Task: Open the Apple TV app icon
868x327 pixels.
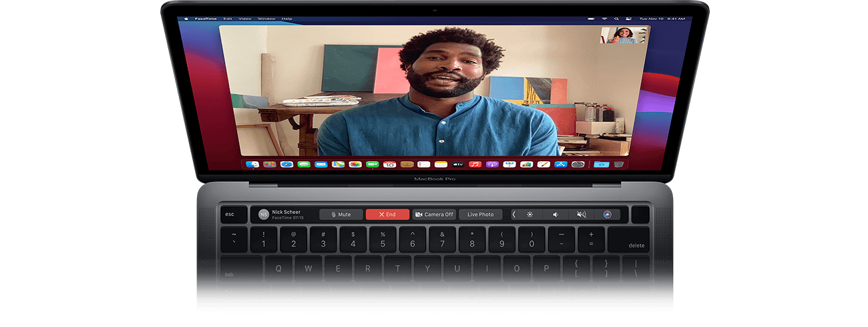Action: 458,165
